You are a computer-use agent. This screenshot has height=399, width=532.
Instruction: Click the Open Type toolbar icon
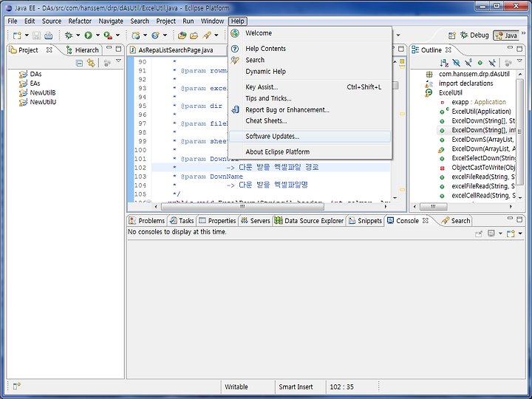click(x=183, y=35)
